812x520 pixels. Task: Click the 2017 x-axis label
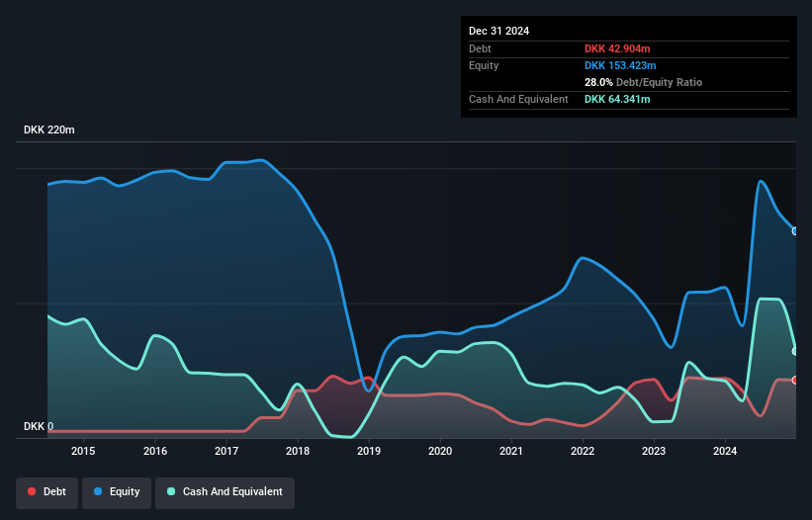(x=226, y=451)
